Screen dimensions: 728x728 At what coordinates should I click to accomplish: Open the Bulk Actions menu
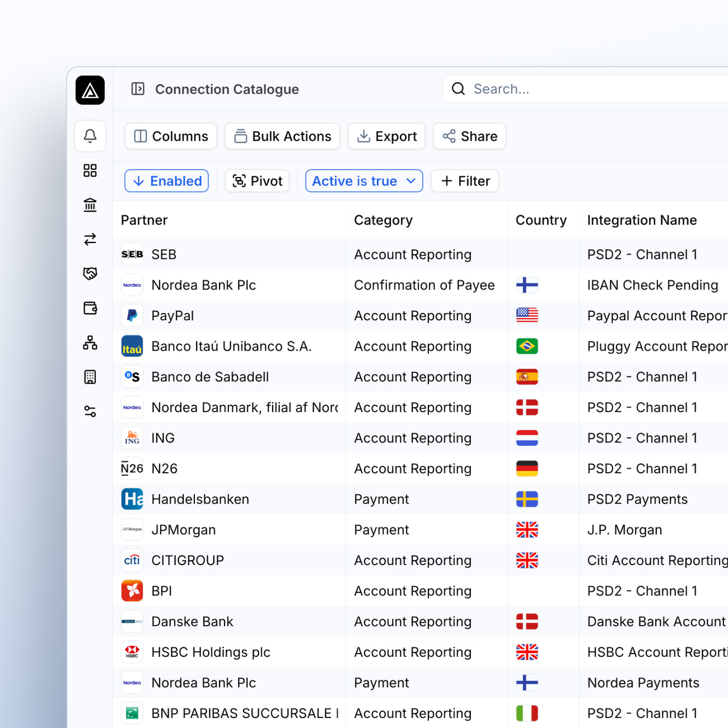pyautogui.click(x=282, y=136)
